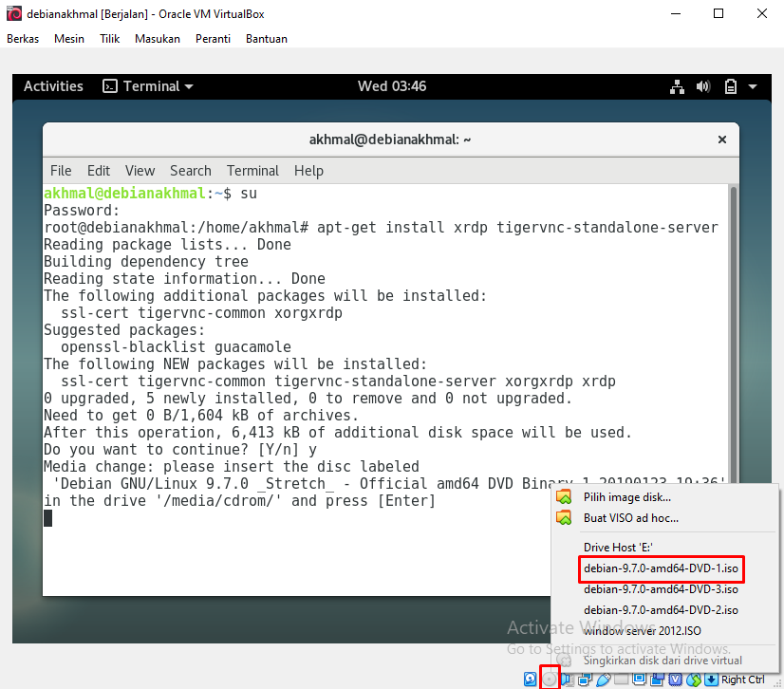Open the GNOME system menu arrow
The image size is (784, 689).
753,86
